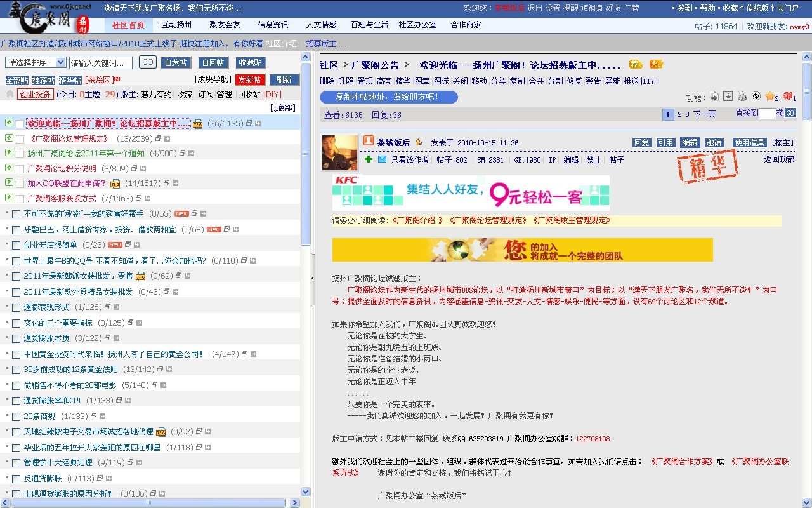The width and height of the screenshot is (812, 508).
Task: Tick checkbox for 《广聚阁论坛管理规定》
Action: pos(20,138)
